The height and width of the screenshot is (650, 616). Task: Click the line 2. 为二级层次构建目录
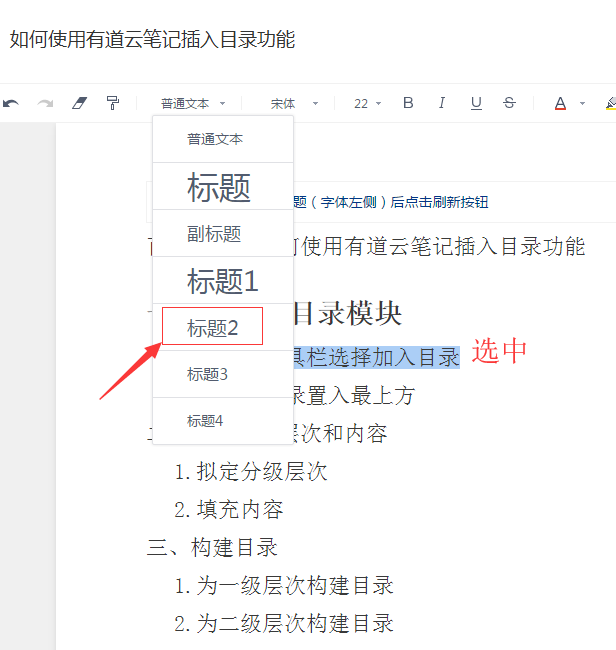tap(284, 623)
